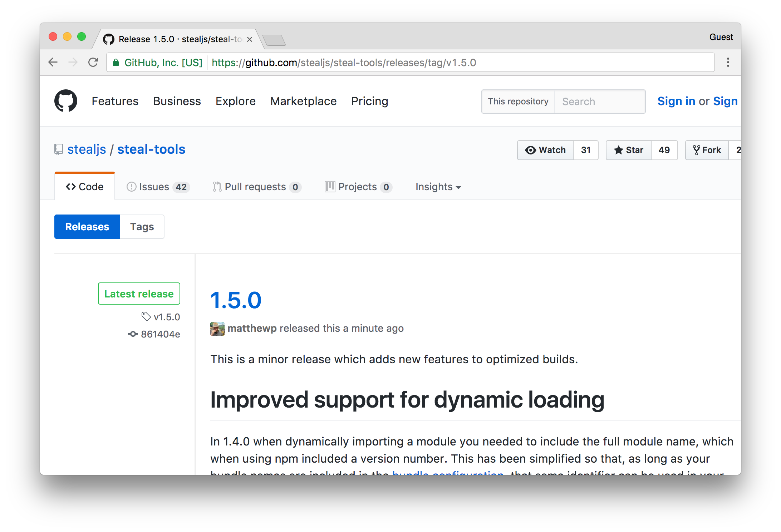Image resolution: width=781 pixels, height=532 pixels.
Task: Click the green secure lock icon
Action: [x=116, y=63]
